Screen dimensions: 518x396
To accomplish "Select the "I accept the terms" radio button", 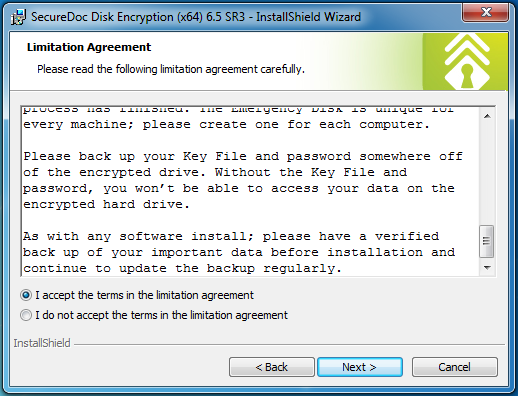I will pos(26,295).
